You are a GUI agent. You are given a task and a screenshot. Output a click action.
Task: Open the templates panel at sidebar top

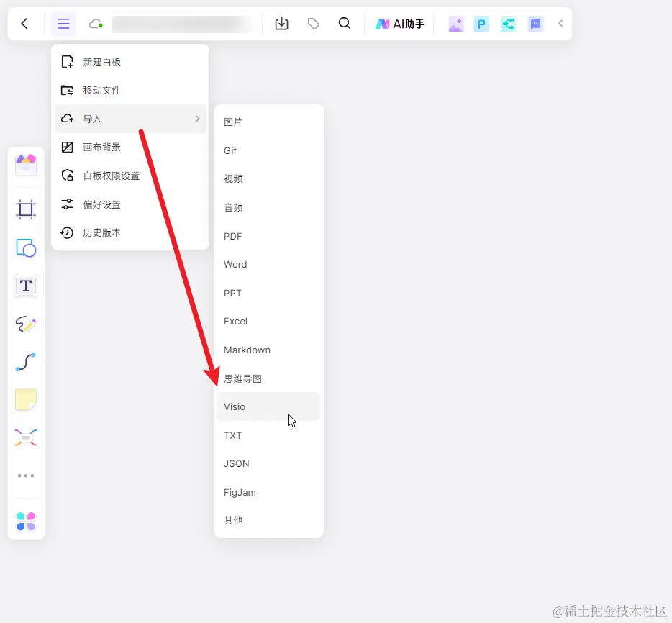pos(25,165)
